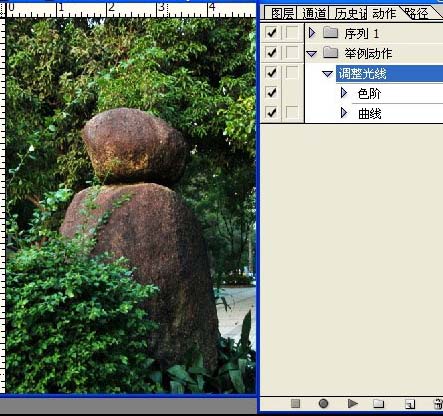
Task: Switch to the 通道 tab
Action: click(314, 14)
